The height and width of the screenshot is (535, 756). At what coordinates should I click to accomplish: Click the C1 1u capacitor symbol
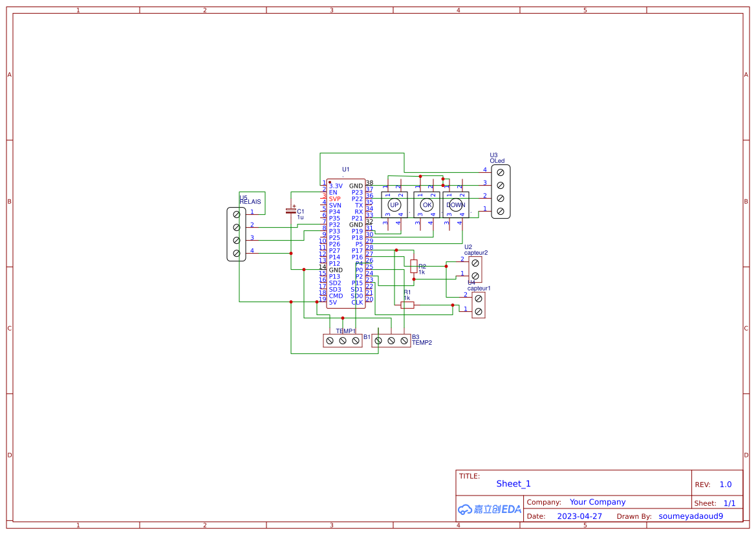291,211
